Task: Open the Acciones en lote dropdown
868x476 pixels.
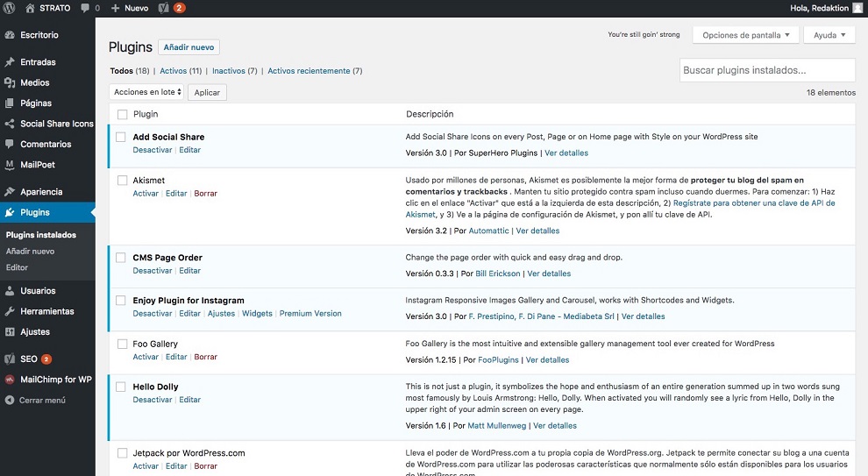Action: [146, 92]
